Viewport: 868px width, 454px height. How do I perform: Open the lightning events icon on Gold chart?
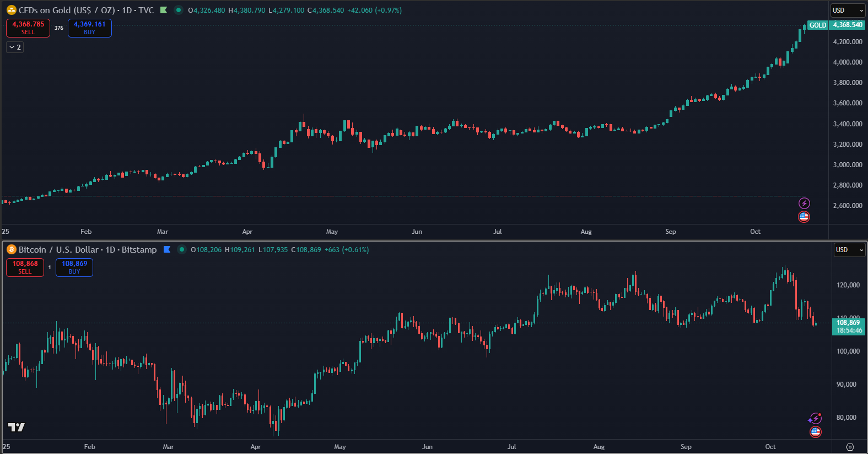pyautogui.click(x=804, y=204)
